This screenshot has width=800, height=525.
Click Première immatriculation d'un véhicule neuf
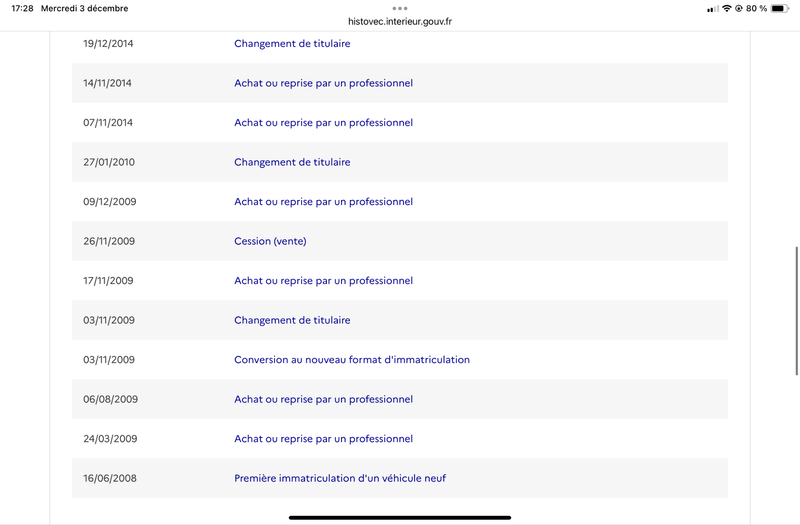click(x=340, y=478)
